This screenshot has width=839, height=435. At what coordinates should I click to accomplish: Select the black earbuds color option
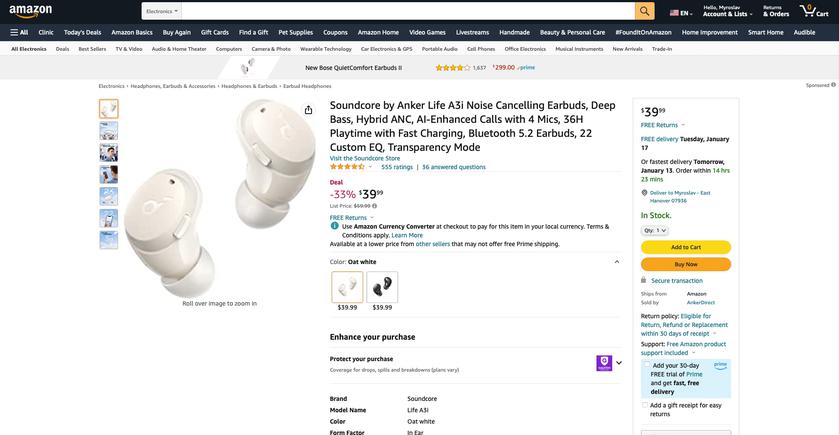click(382, 288)
